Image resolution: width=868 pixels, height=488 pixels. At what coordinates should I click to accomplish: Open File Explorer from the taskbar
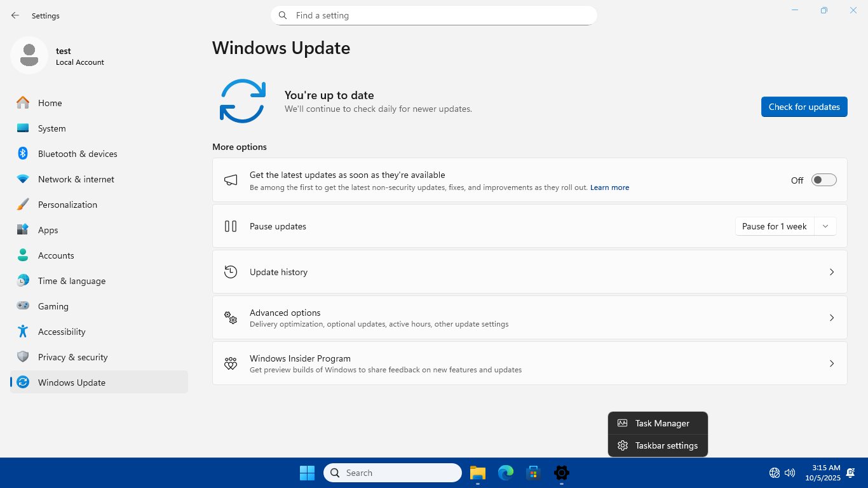point(478,473)
